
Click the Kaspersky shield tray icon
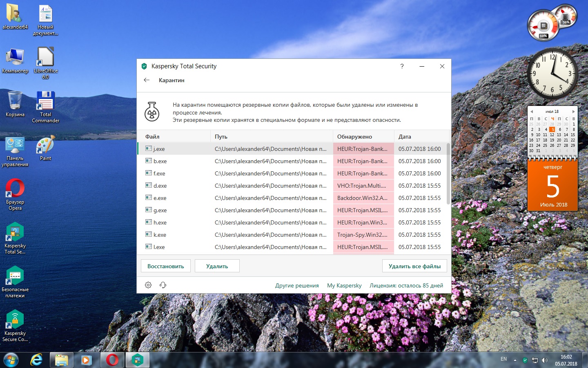coord(525,360)
